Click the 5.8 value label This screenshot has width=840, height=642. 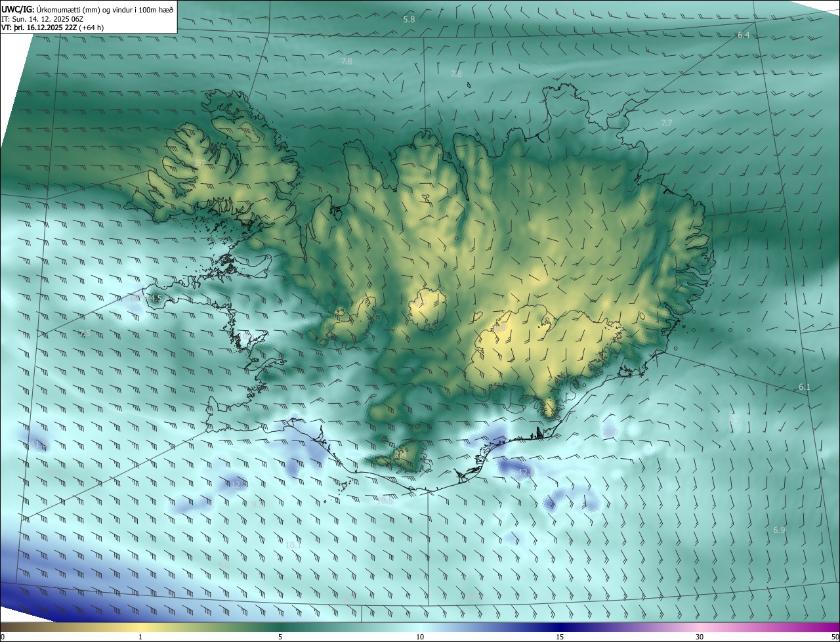coord(409,20)
